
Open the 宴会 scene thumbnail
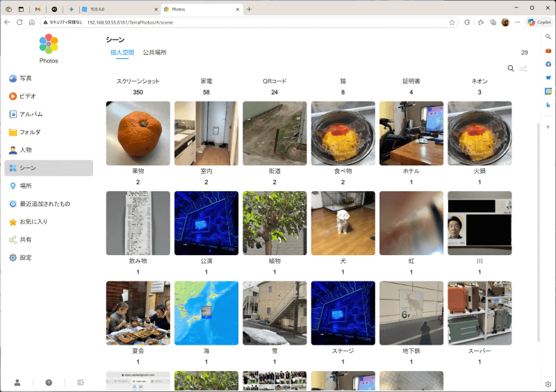pyautogui.click(x=138, y=313)
